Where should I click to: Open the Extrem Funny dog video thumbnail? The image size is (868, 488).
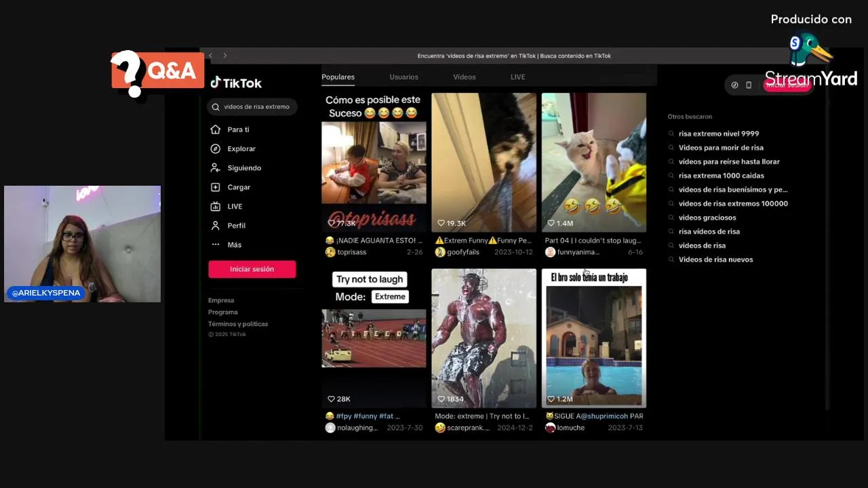484,163
